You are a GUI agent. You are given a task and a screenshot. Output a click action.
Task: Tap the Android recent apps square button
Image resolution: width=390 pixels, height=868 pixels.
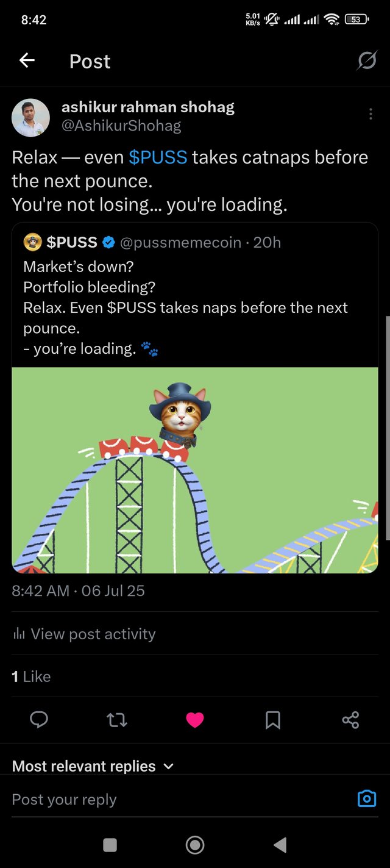point(110,845)
